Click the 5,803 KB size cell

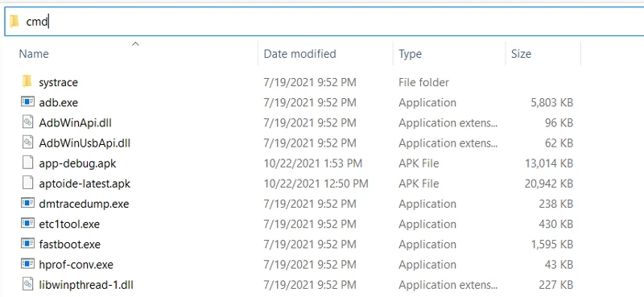(x=551, y=102)
